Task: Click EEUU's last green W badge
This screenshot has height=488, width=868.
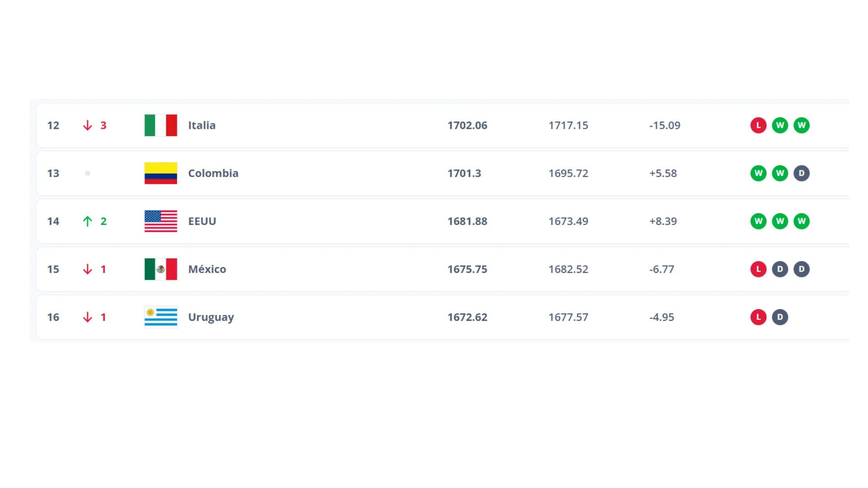Action: coord(801,221)
